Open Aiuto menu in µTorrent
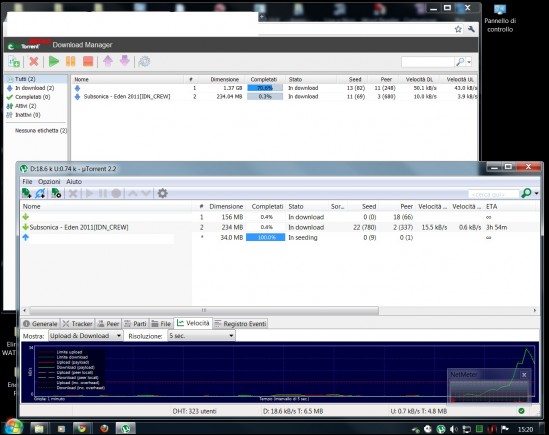This screenshot has width=549, height=435. coord(74,181)
